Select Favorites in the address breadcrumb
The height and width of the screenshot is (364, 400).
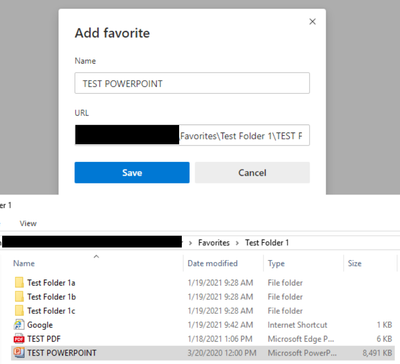[x=214, y=243]
